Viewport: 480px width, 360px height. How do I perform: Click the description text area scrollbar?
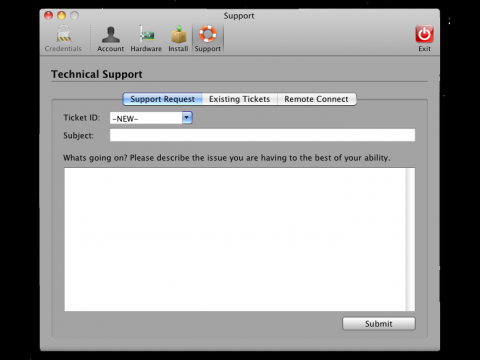410,239
